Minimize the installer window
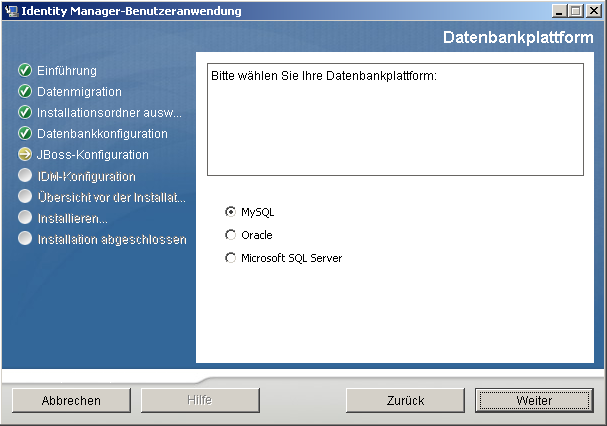 [559, 11]
